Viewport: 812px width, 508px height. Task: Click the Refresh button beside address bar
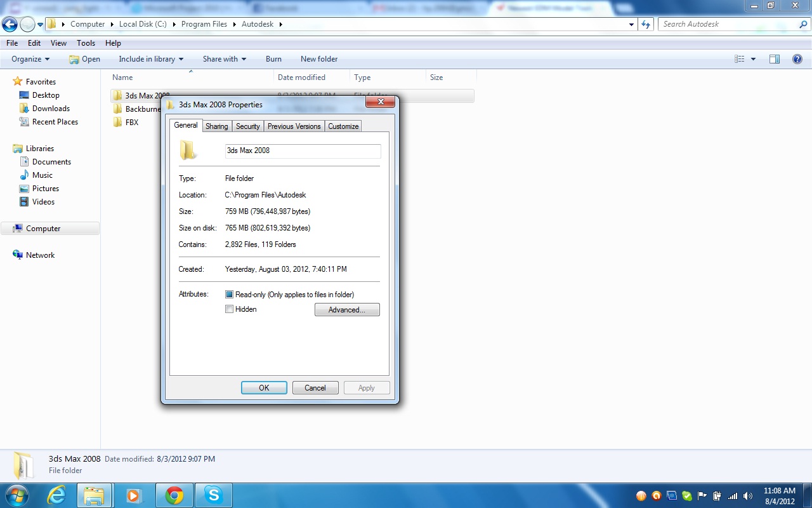point(646,24)
